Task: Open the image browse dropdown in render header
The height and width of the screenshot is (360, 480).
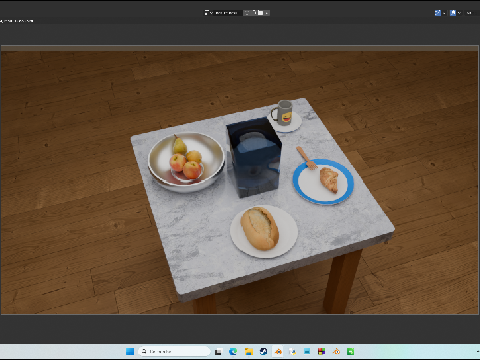Action: tap(208, 13)
